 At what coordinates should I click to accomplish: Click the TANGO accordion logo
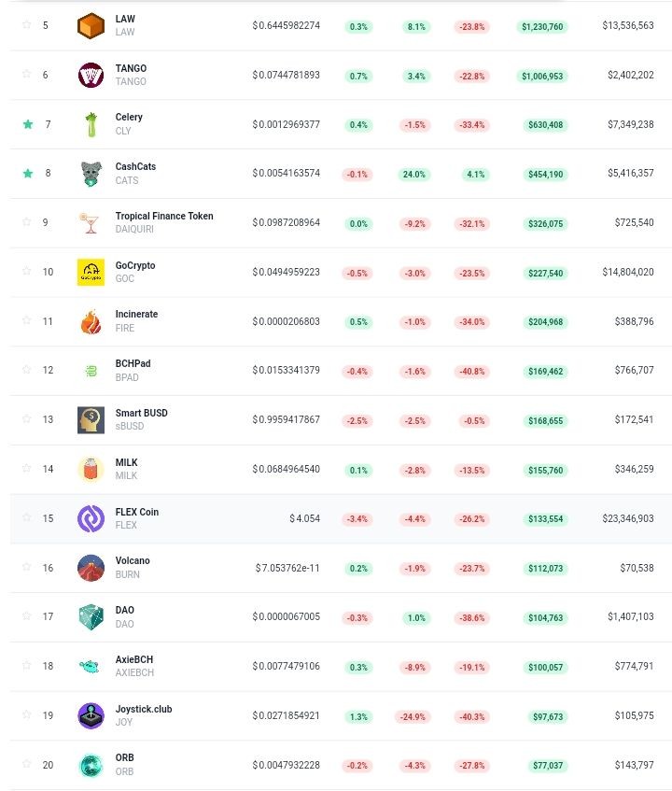[91, 75]
